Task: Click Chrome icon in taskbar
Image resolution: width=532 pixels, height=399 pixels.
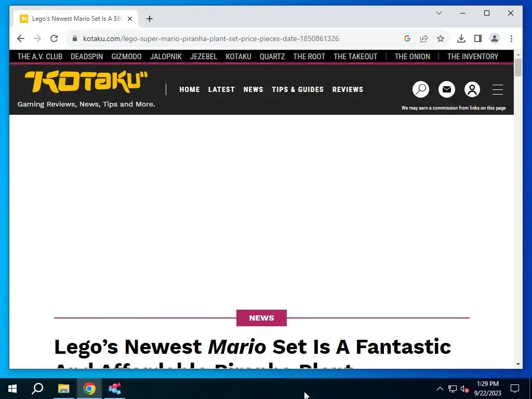Action: coord(89,389)
